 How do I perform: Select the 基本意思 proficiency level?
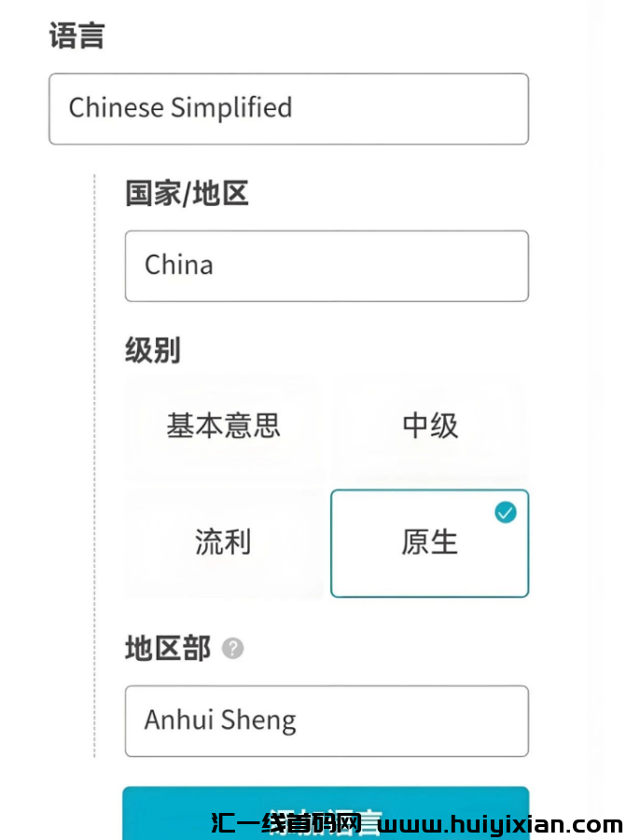point(223,426)
